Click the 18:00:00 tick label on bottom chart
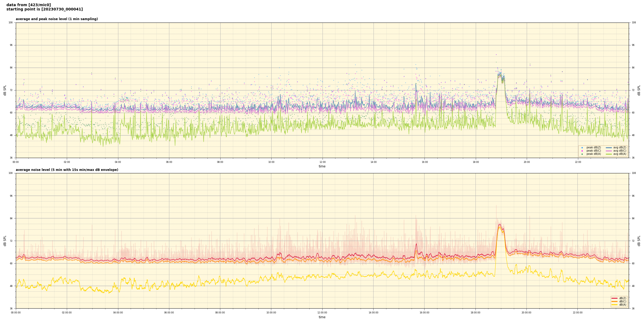 click(475, 313)
